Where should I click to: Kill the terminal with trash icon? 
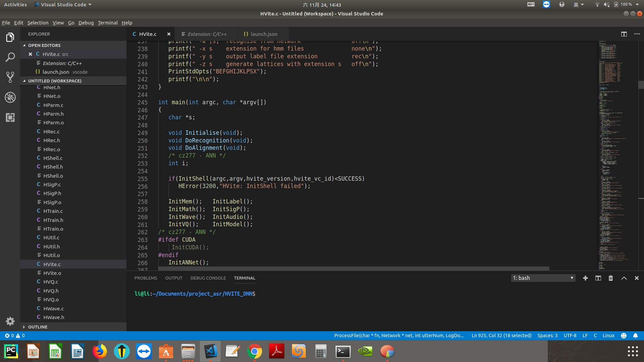(611, 278)
